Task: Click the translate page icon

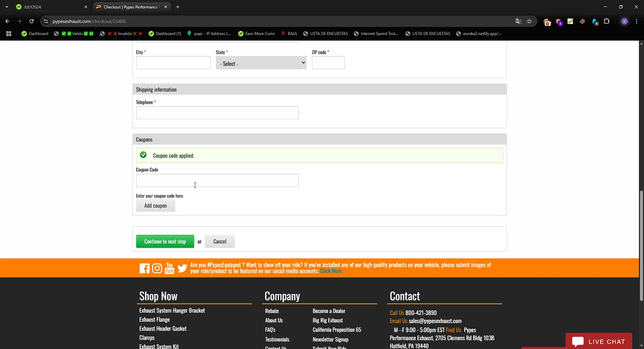Action: tap(518, 21)
